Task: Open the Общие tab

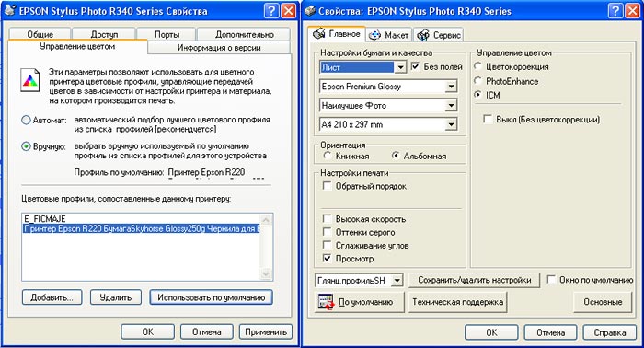Action: tap(40, 34)
